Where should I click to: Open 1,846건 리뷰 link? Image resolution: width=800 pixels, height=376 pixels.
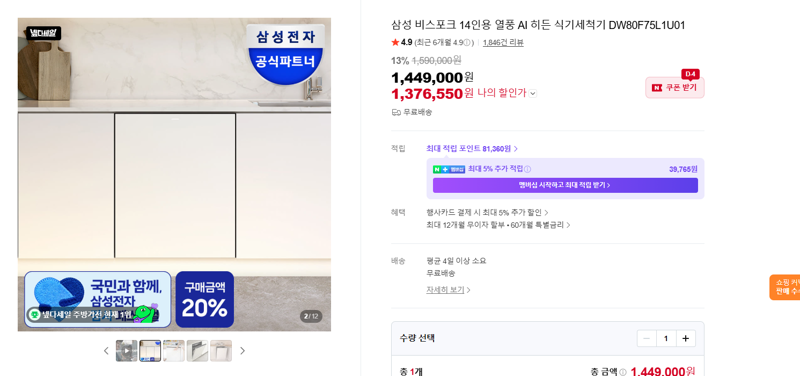point(503,43)
